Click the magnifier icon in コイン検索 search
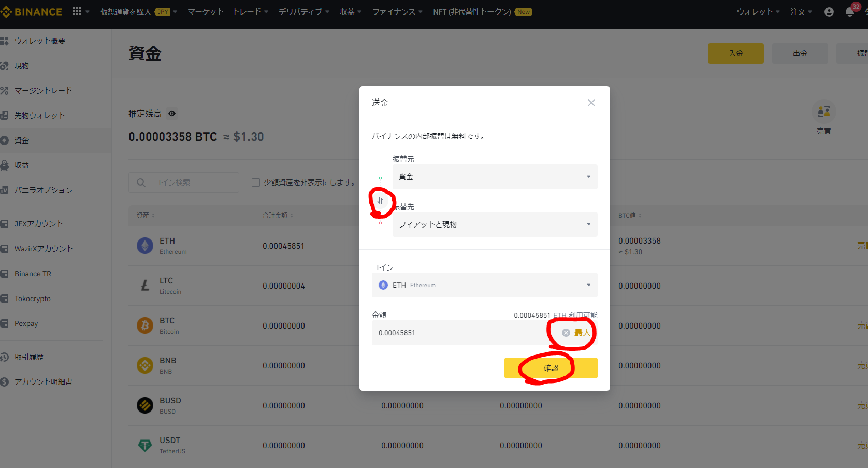868x468 pixels. [141, 182]
